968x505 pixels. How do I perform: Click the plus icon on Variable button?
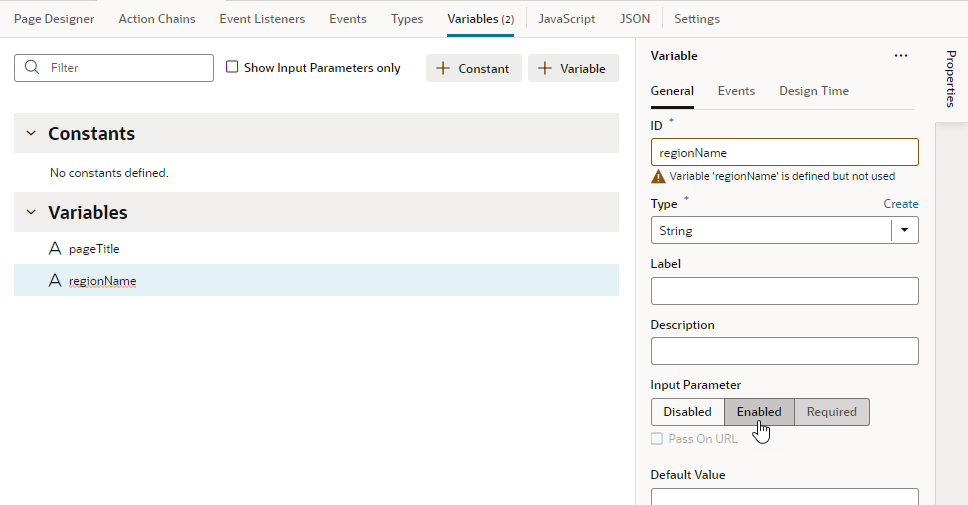[545, 68]
